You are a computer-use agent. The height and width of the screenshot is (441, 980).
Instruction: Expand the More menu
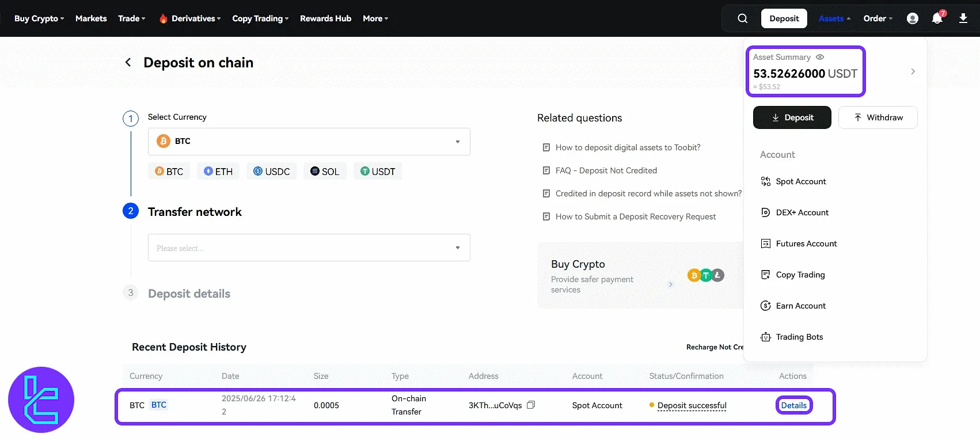[375, 18]
